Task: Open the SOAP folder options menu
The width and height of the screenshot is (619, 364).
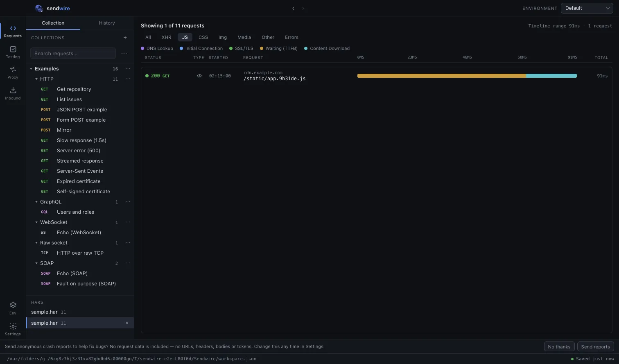Action: coord(128,263)
